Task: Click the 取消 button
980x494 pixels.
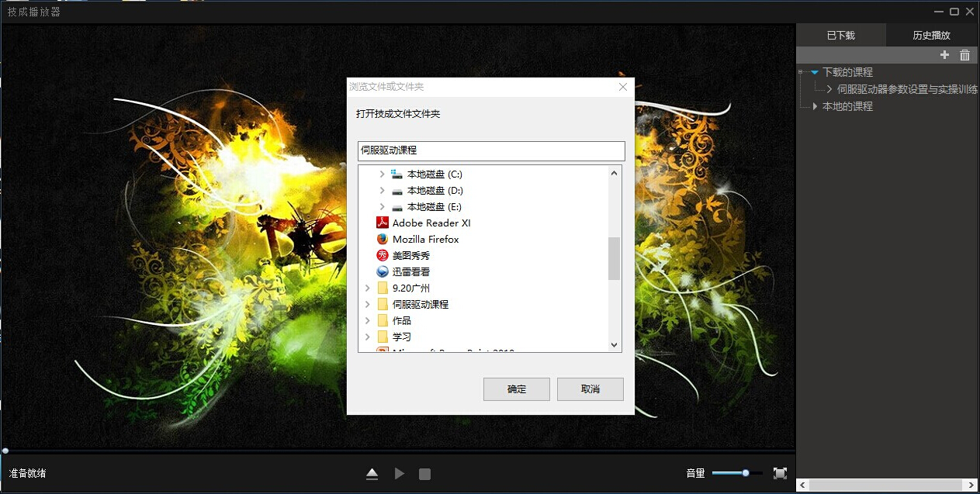Action: pyautogui.click(x=590, y=389)
